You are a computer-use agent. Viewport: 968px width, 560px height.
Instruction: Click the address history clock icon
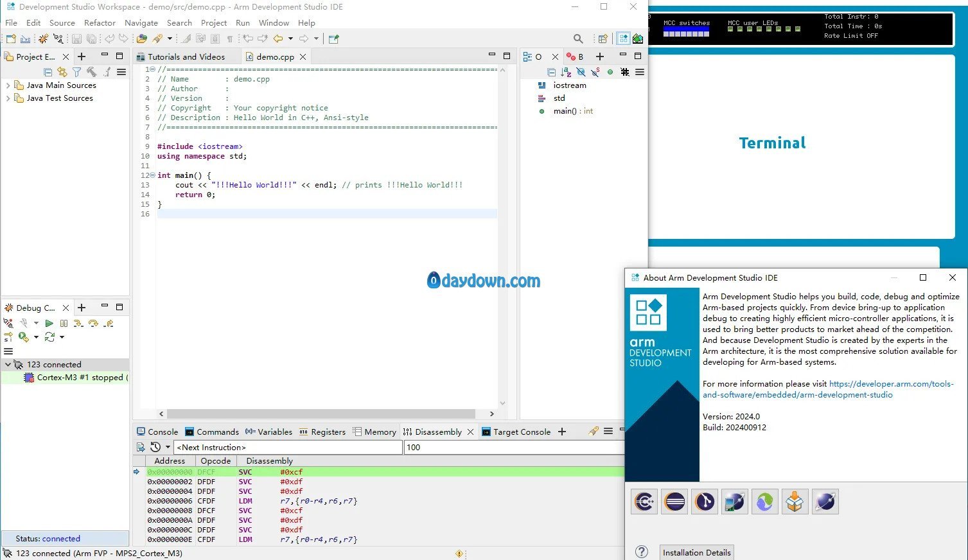[155, 447]
